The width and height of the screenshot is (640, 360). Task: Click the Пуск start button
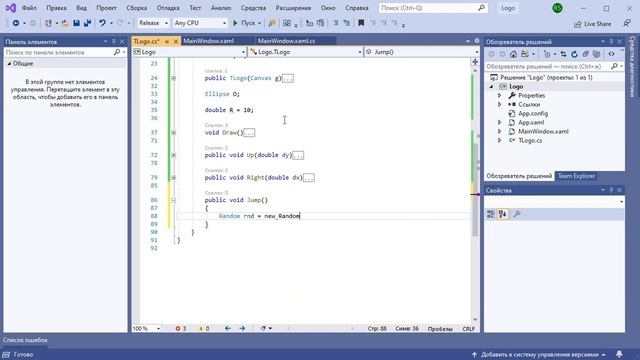[x=247, y=23]
